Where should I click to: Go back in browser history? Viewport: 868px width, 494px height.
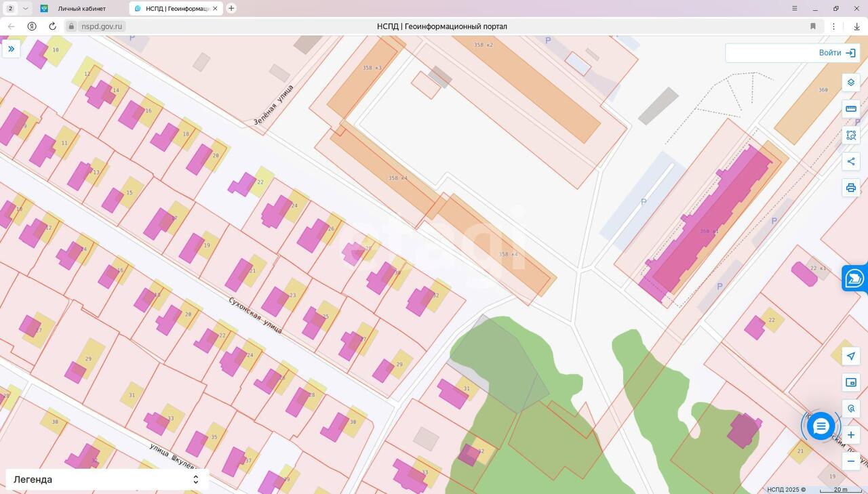pos(11,26)
